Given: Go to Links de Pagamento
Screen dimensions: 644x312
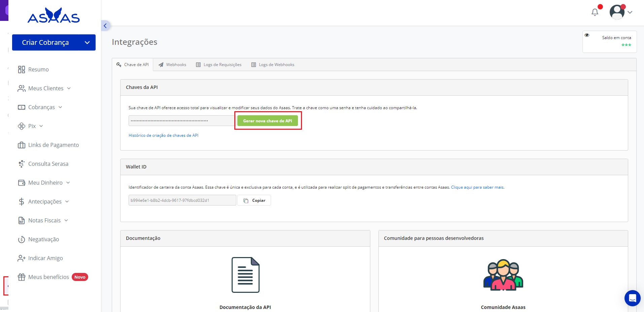Looking at the screenshot, I should 53,145.
